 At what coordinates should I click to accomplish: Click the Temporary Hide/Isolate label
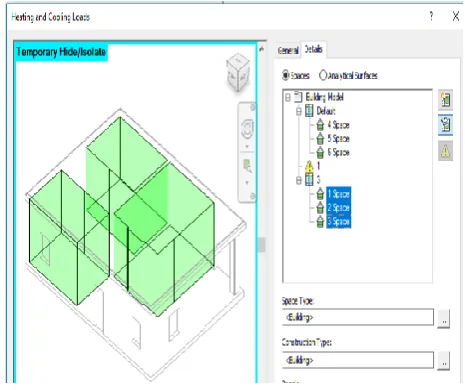[61, 52]
